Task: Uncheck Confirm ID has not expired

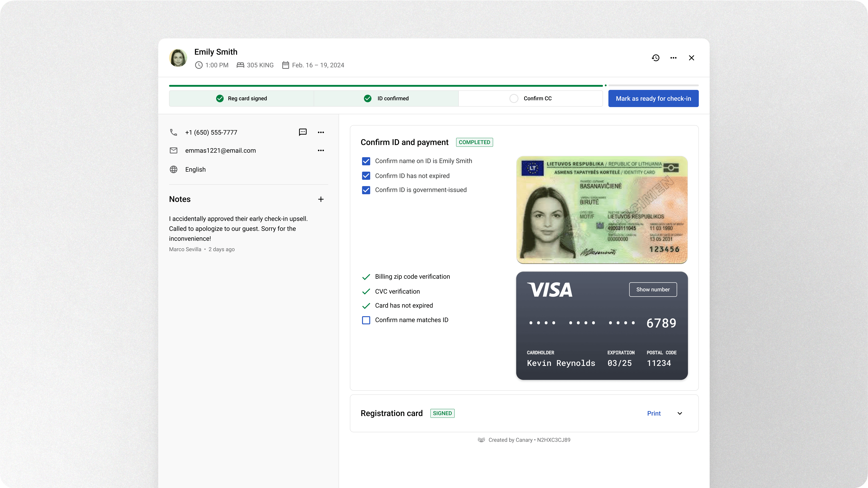Action: [366, 176]
